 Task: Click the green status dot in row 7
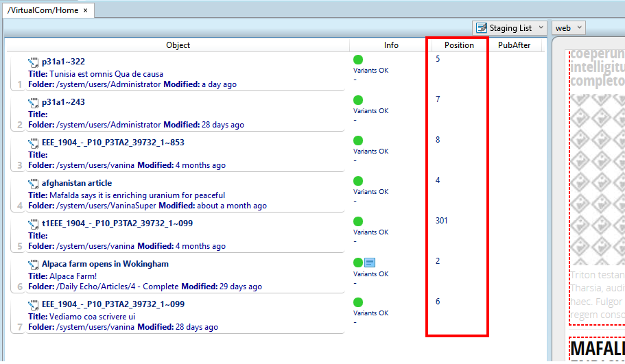[358, 302]
